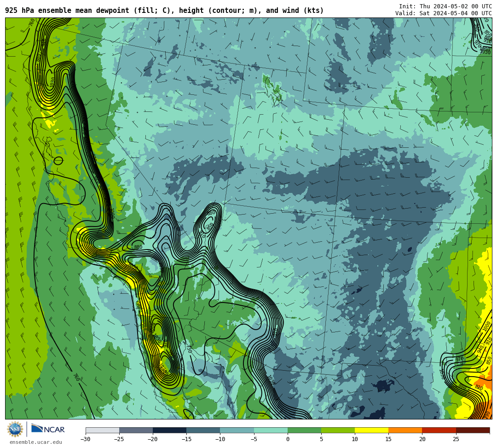Click the 'Init: Thu 2024-05-02 00 UTC' text

pos(445,6)
